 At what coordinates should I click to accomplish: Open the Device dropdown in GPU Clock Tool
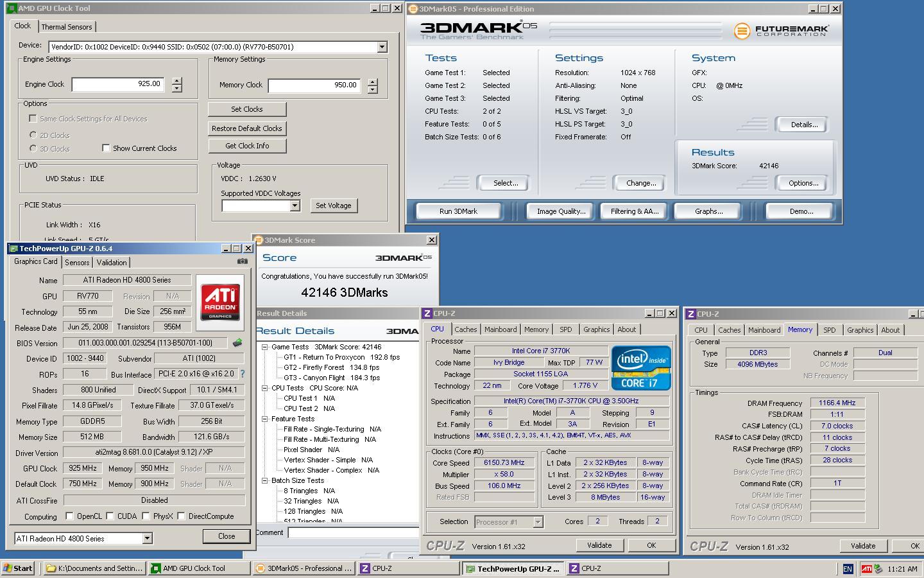[382, 47]
